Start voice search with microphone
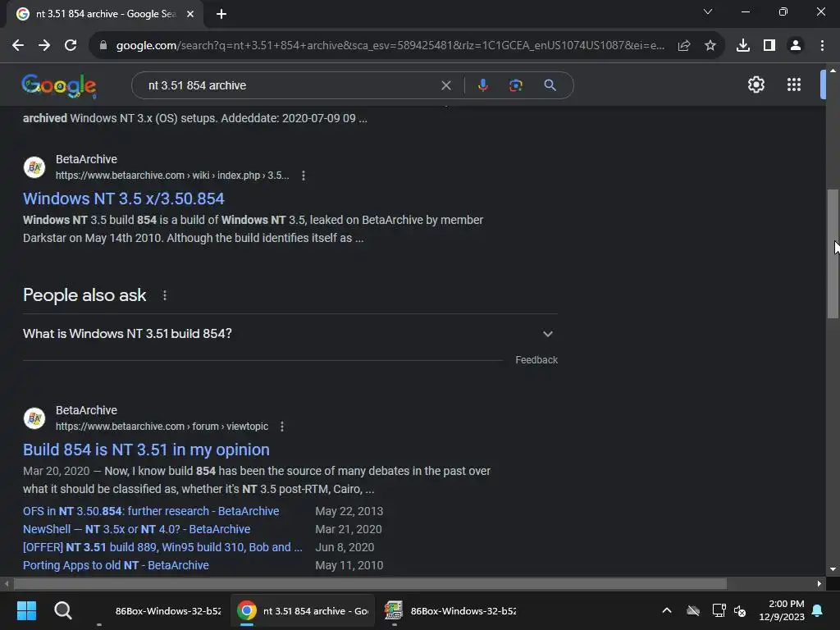The width and height of the screenshot is (840, 630). [x=482, y=85]
